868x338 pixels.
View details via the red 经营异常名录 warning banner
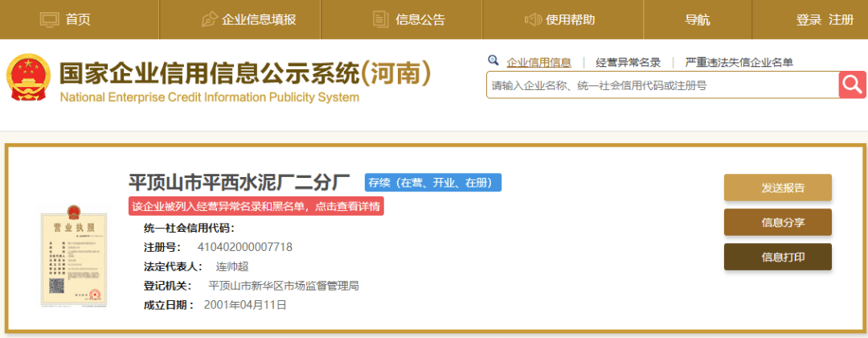coord(256,206)
